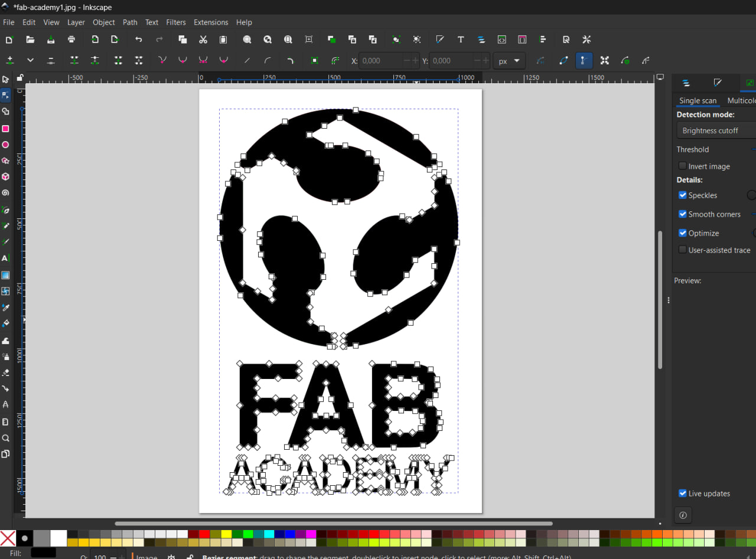Select the Gradient tool
Screen dimensions: 756x559
point(5,274)
